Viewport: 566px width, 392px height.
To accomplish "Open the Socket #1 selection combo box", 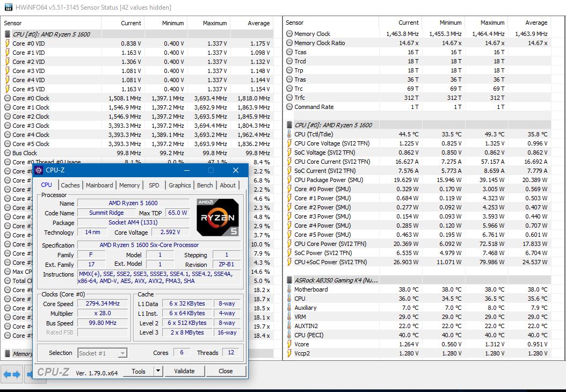I will [102, 353].
